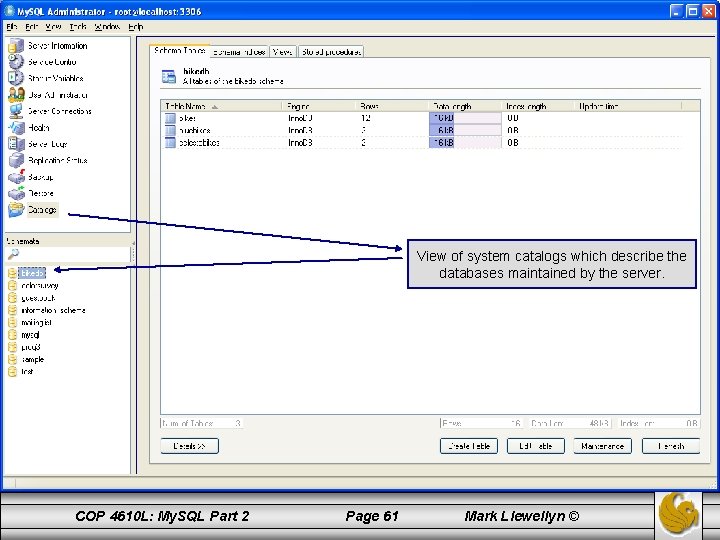Open the Health graphs icon
720x540 pixels.
point(16,128)
